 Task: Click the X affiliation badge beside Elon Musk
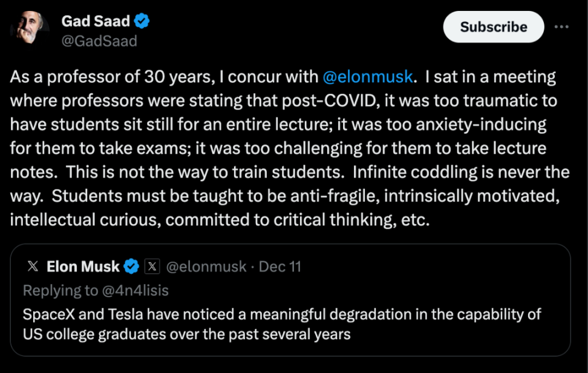click(152, 266)
